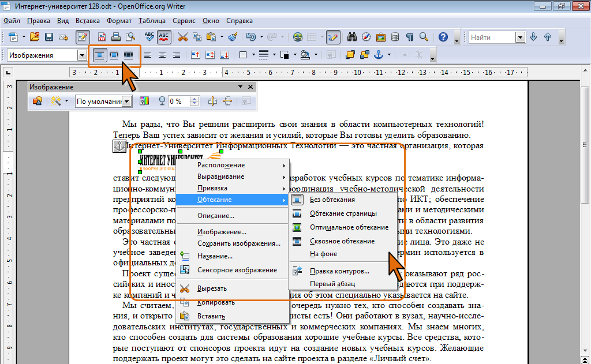591x364 pixels.
Task: Click the Print file directly icon
Action: (116, 37)
